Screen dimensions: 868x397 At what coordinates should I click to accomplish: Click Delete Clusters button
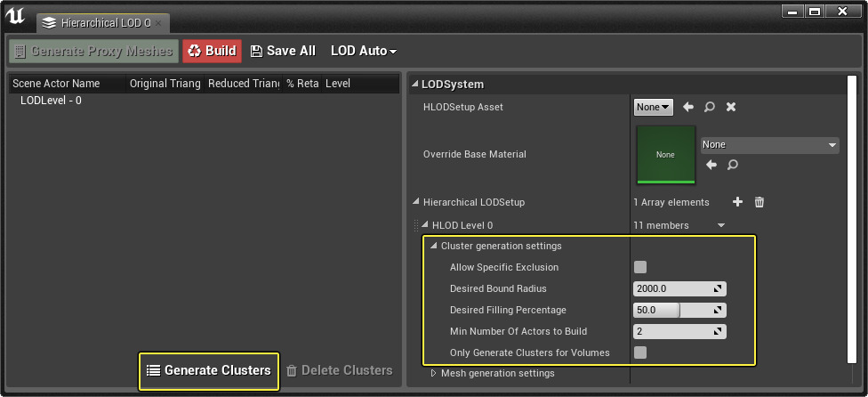point(340,370)
